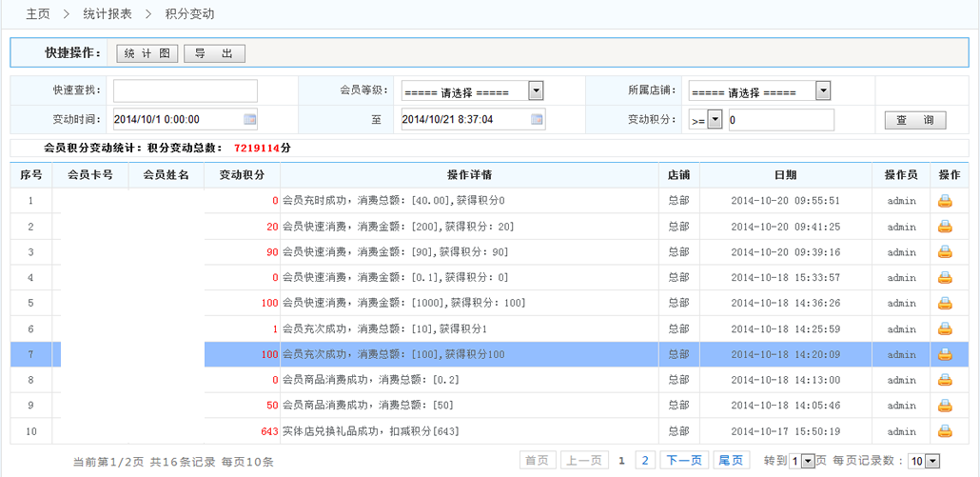Open calendar picker for end time
Viewport: 980px width, 477px height.
click(x=537, y=120)
